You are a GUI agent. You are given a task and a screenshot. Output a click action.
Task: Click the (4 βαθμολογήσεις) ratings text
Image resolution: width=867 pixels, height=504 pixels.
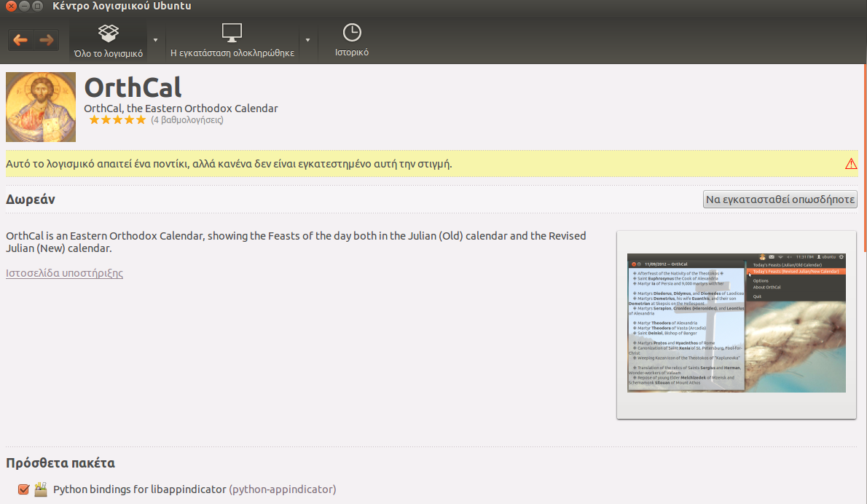pos(187,120)
